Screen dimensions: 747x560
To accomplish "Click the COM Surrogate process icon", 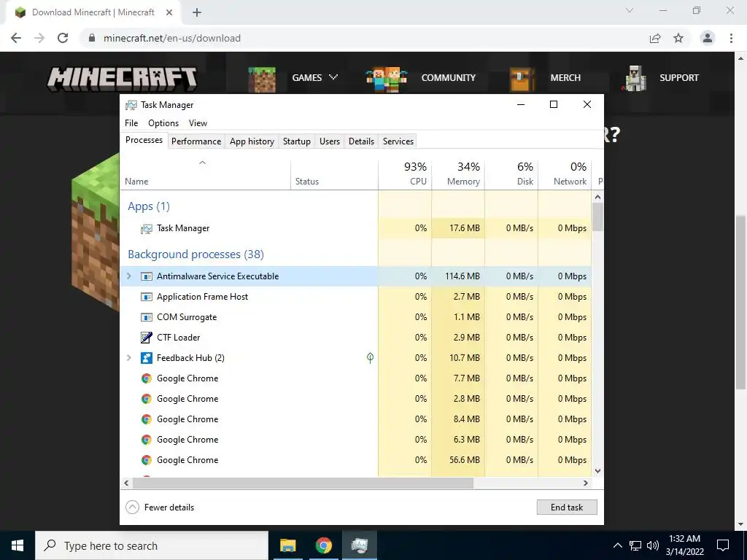I will click(146, 318).
